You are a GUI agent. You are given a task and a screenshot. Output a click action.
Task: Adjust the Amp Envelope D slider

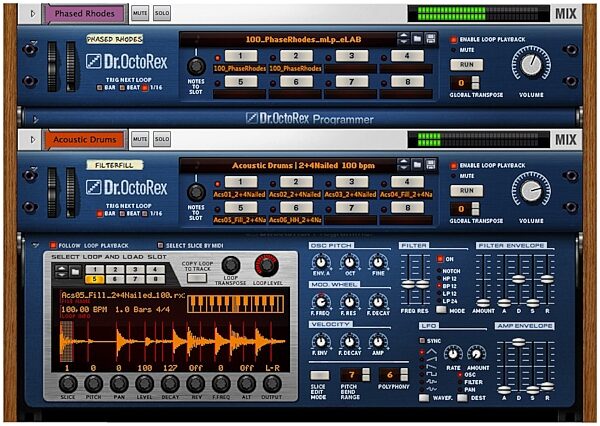pyautogui.click(x=518, y=342)
